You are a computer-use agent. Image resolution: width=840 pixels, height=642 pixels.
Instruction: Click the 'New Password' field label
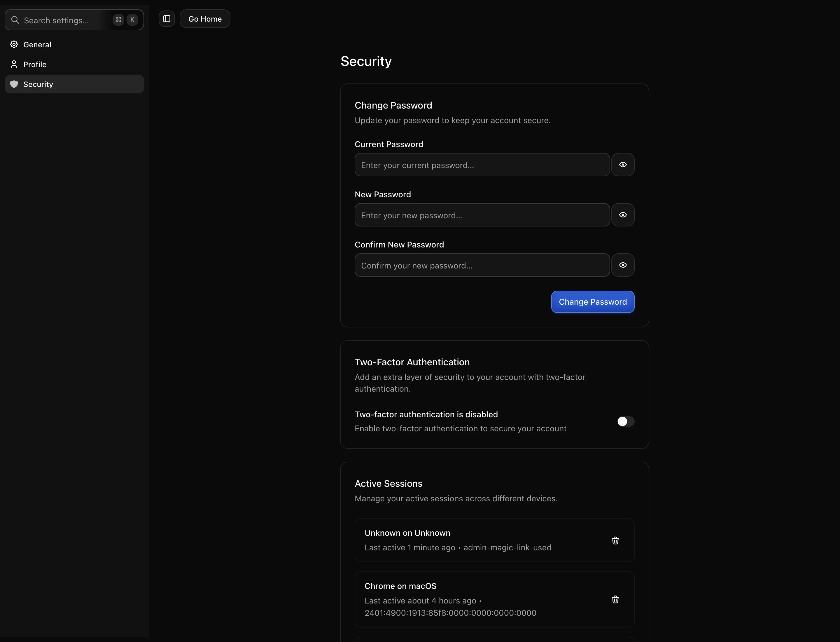point(383,194)
